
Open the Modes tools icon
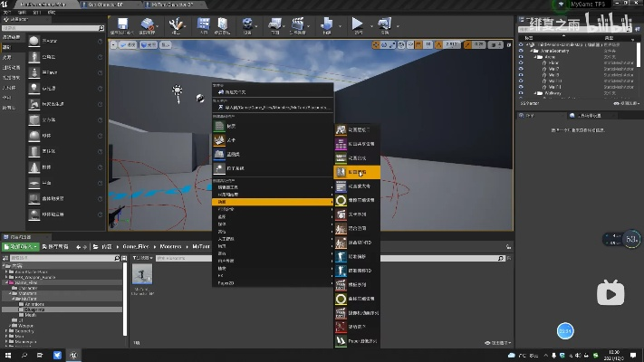[x=176, y=24]
